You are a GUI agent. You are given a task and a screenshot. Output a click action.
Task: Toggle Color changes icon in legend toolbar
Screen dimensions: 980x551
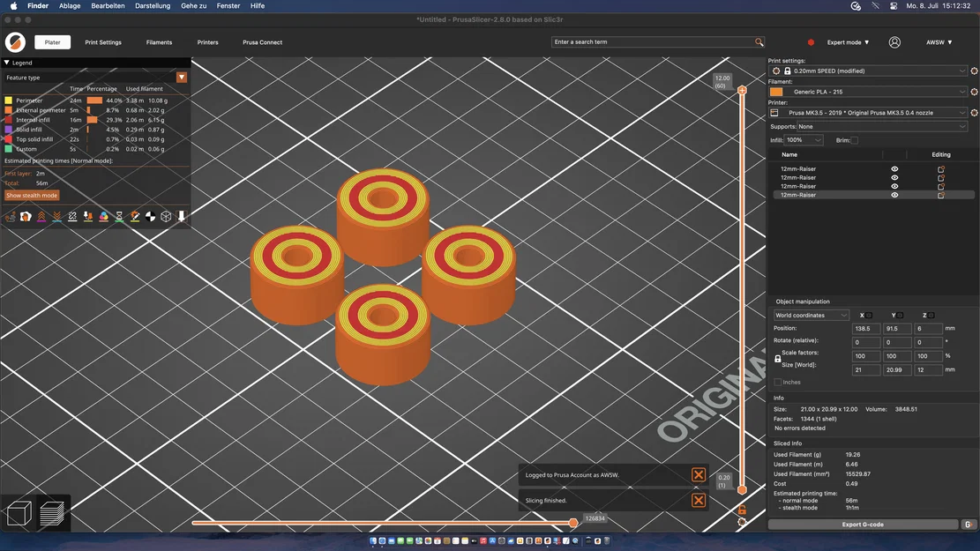[104, 216]
